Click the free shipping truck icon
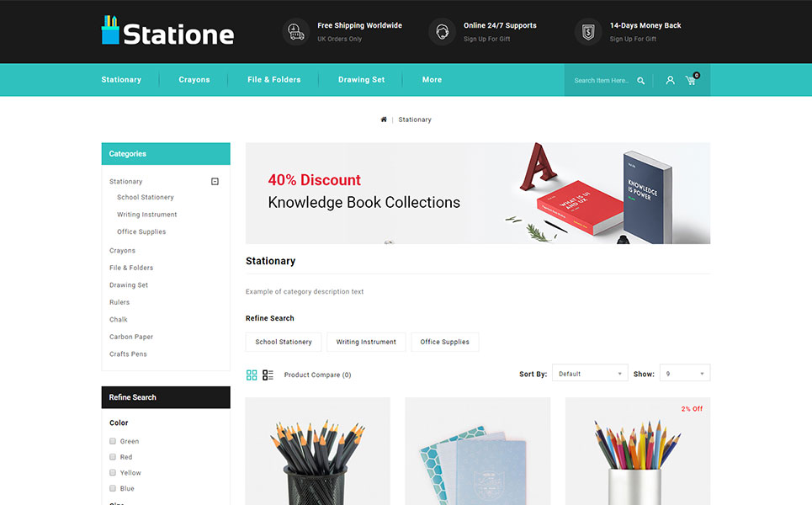 (295, 32)
